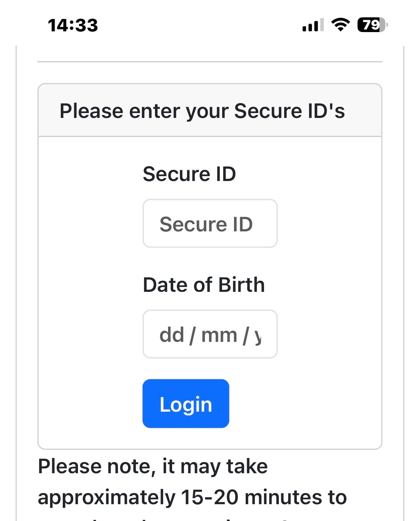Screen dimensions: 420x521
Task: Focus the Secure ID text input
Action: [210, 224]
